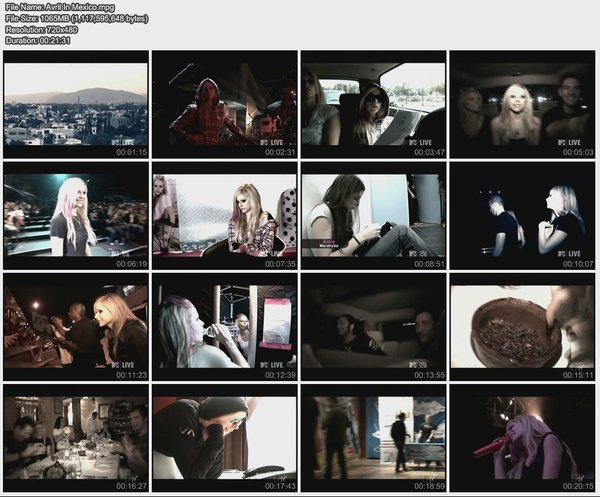
Task: Select the thumbnail timestamped 00:02:31
Action: click(225, 104)
